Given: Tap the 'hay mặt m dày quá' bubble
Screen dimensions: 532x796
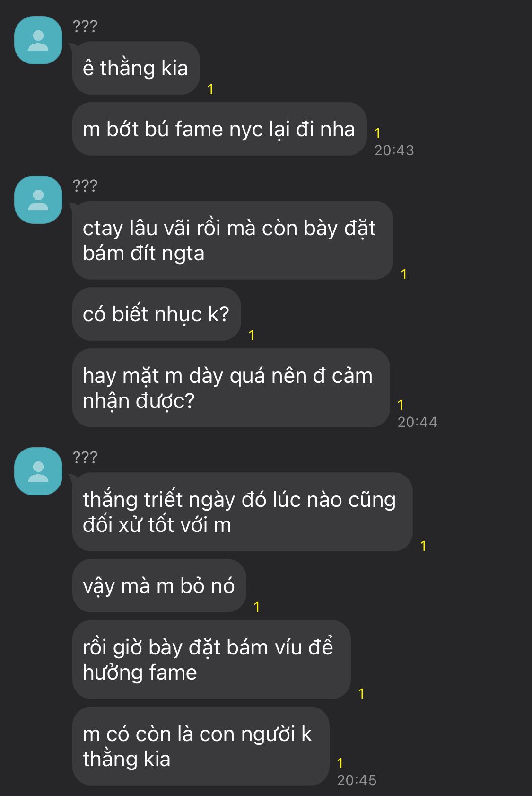Looking at the screenshot, I should [231, 388].
